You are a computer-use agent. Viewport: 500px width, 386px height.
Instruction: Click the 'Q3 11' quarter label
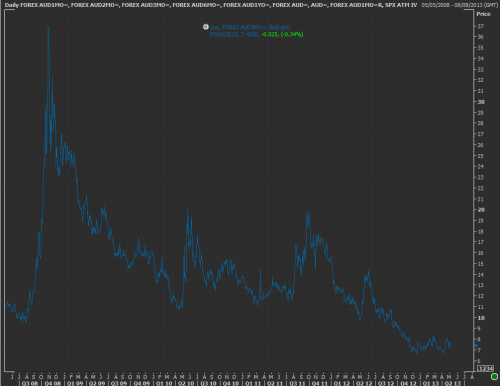coord(298,383)
